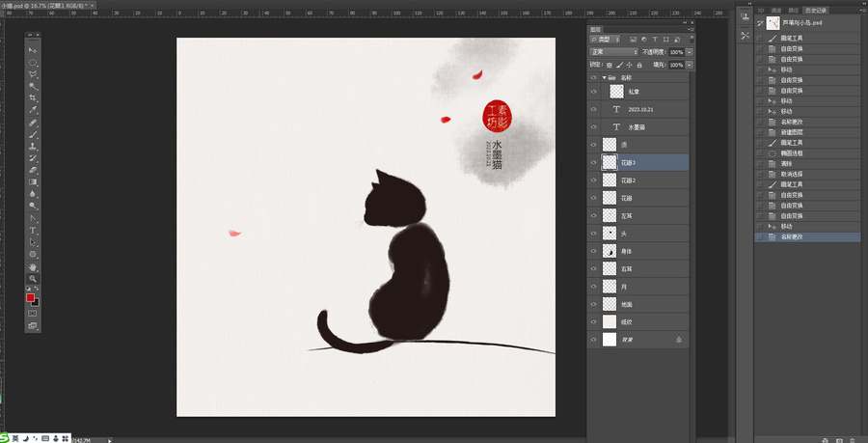Select the Path Selection tool
This screenshot has width=868, height=443.
[33, 242]
